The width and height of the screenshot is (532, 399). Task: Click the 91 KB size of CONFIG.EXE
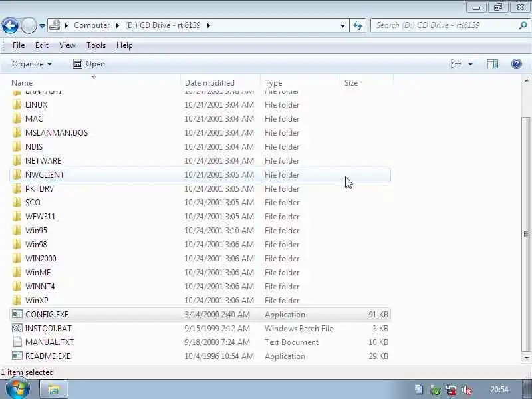click(378, 315)
